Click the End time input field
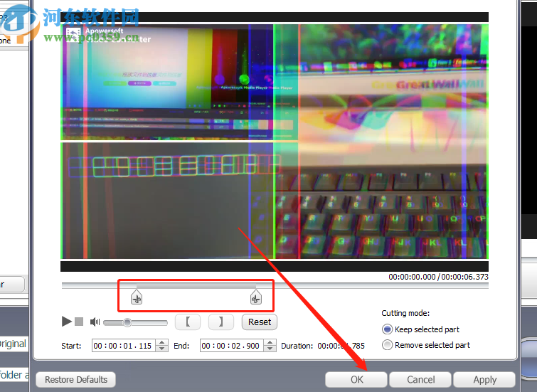Image resolution: width=537 pixels, height=392 pixels. 232,346
